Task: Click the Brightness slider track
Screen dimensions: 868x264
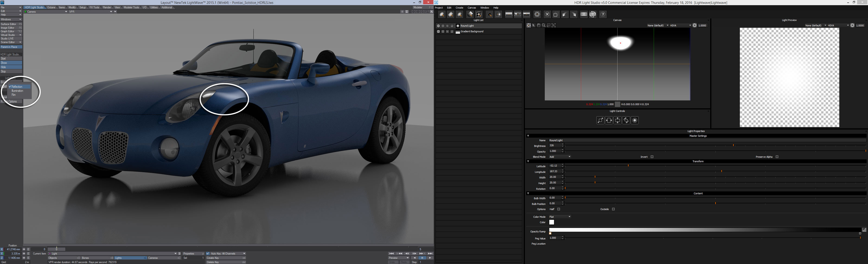Action: [x=715, y=146]
